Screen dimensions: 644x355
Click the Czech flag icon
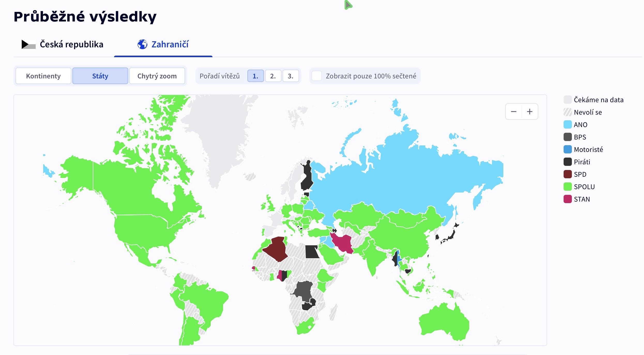[x=28, y=45]
